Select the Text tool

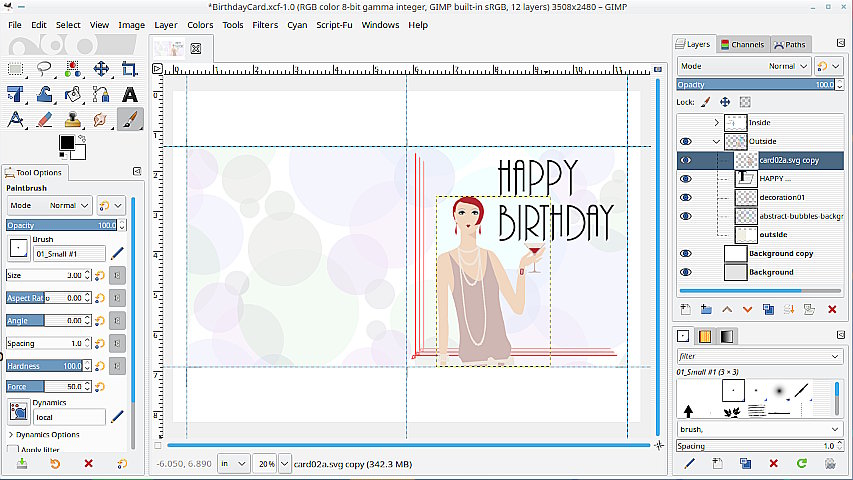pos(129,94)
